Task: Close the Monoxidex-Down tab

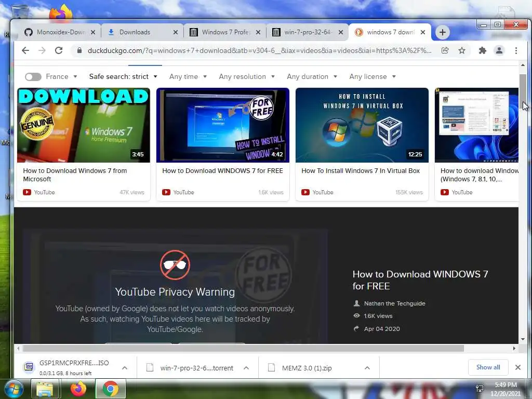Action: coord(93,32)
